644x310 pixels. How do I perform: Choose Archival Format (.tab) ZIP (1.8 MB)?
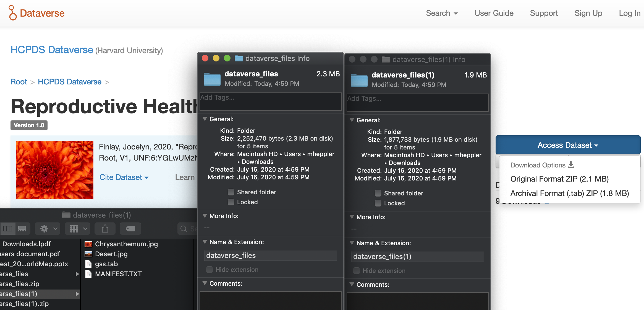click(x=570, y=193)
